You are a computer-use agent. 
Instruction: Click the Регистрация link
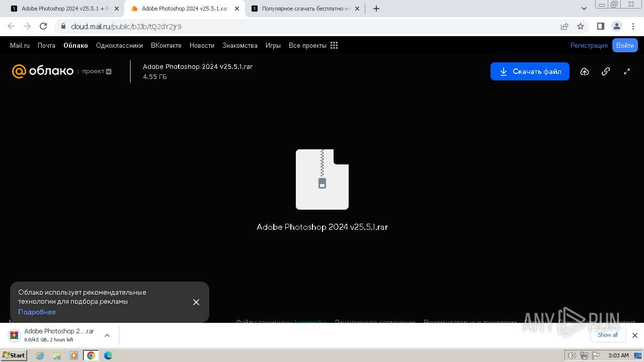tap(589, 45)
